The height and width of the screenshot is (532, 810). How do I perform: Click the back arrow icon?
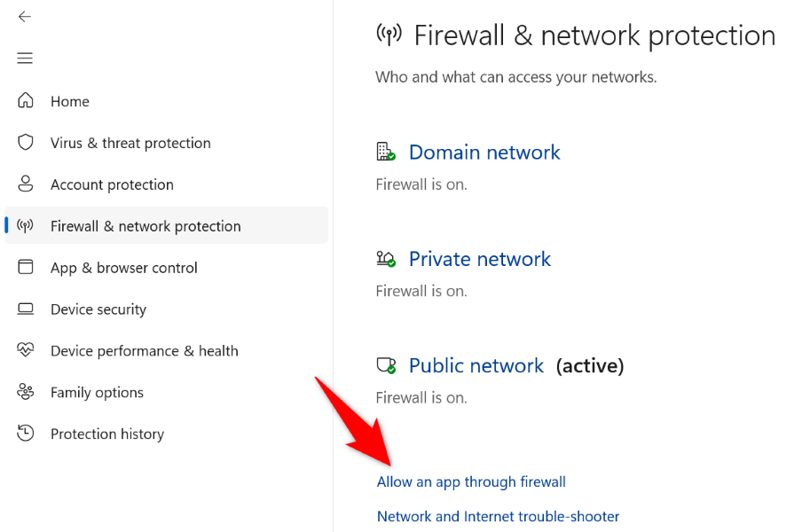click(x=25, y=17)
